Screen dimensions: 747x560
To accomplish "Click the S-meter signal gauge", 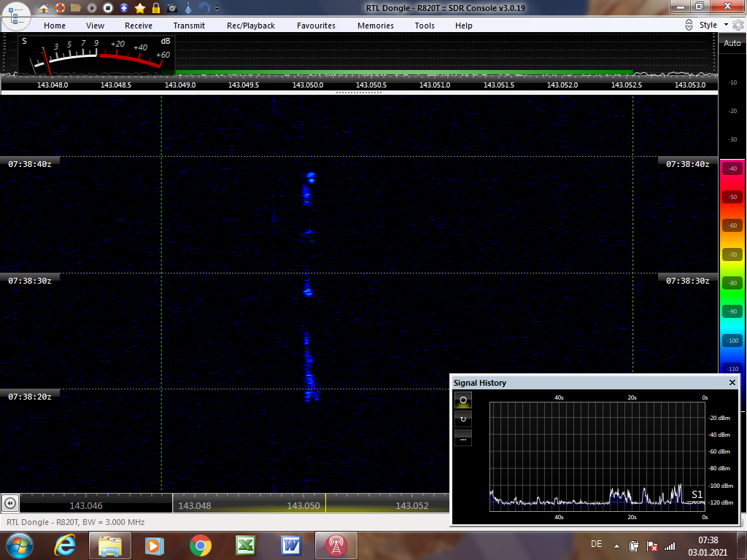I will coord(96,54).
